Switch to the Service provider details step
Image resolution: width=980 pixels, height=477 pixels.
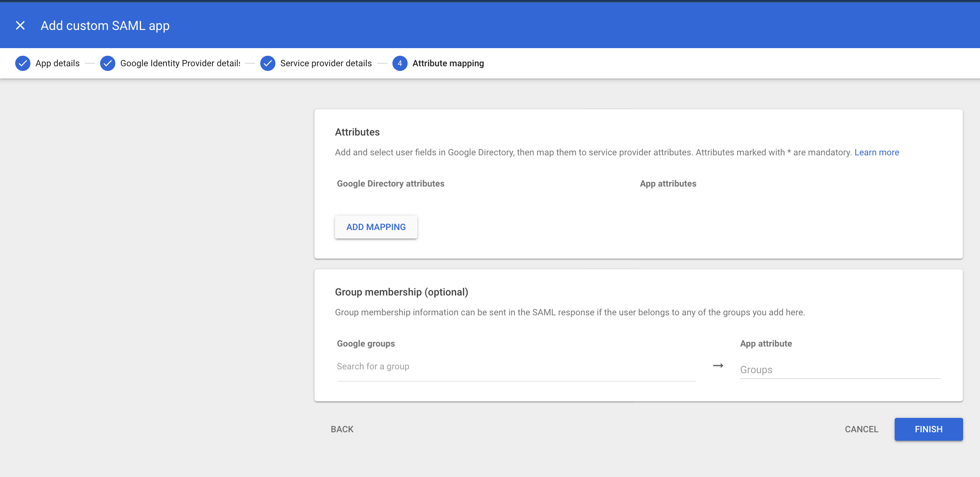coord(326,63)
